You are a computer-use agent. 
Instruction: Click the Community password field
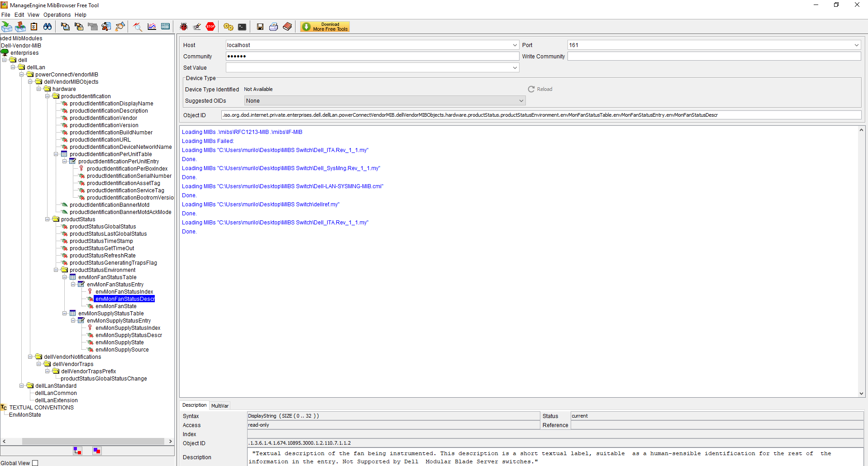(372, 56)
